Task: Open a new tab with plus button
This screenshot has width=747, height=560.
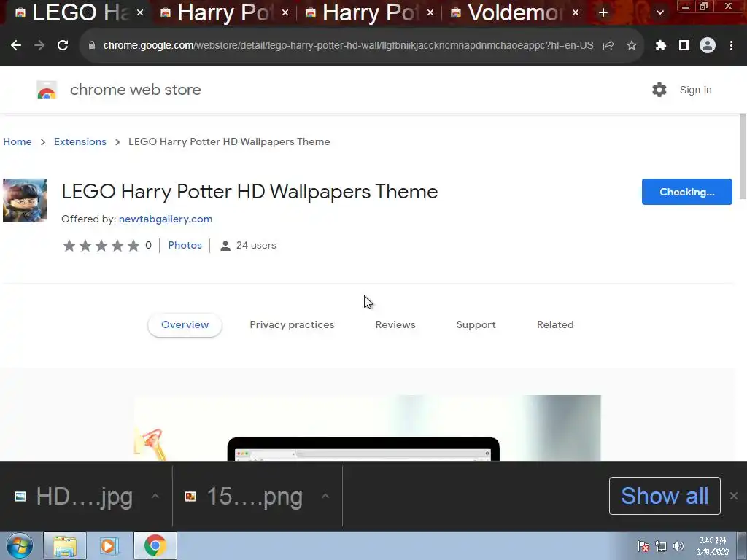Action: point(603,13)
